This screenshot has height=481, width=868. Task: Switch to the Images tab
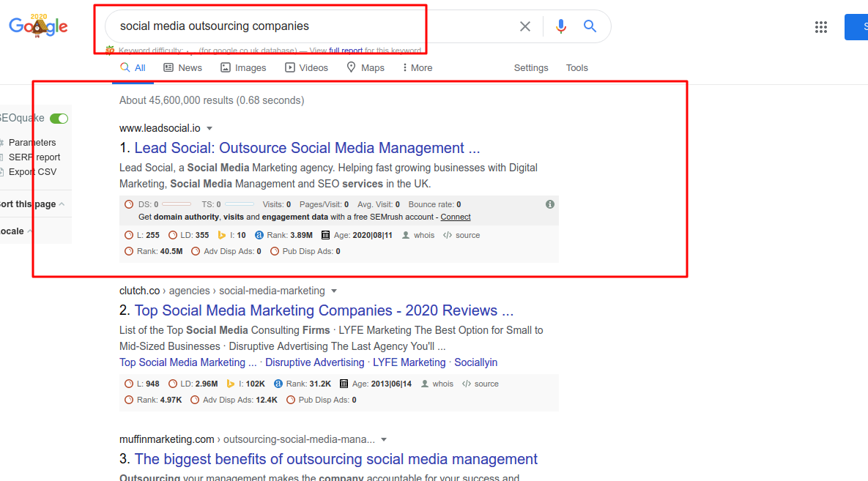point(243,67)
